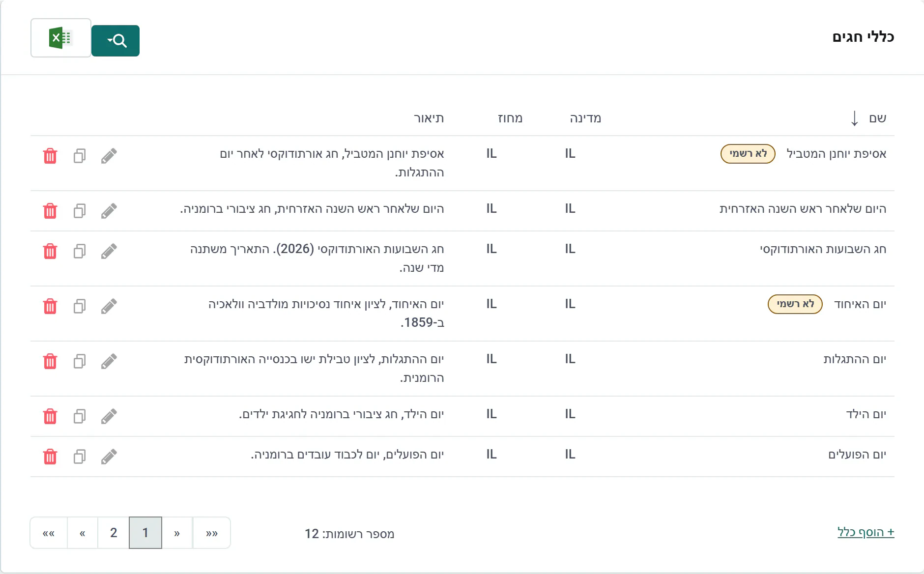The image size is (924, 574).
Task: Open the search filter button
Action: [x=115, y=41]
